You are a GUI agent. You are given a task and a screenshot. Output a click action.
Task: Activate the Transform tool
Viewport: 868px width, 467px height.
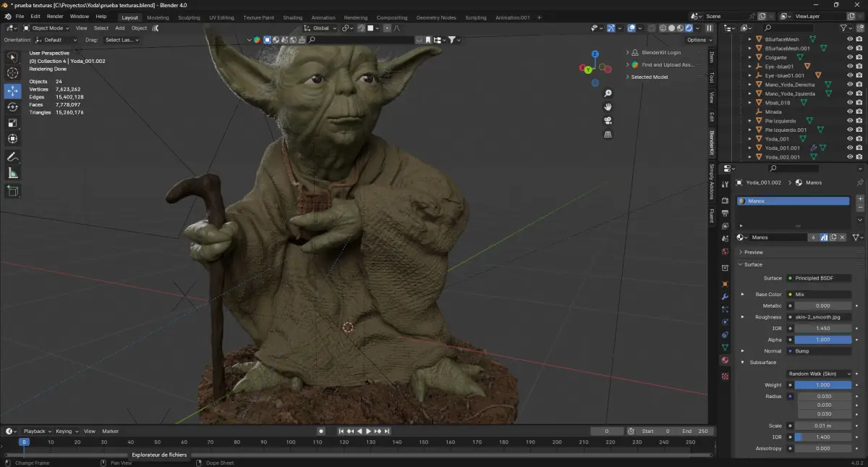click(12, 139)
